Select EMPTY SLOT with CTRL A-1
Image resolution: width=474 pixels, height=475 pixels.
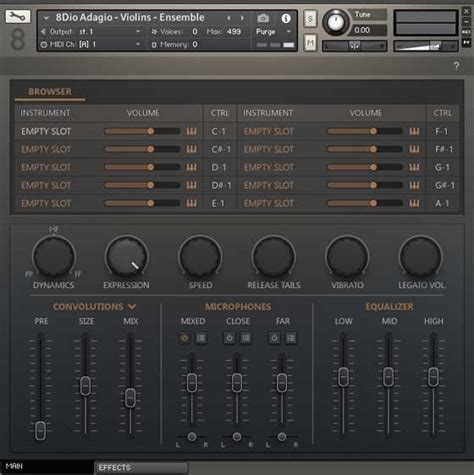[269, 203]
